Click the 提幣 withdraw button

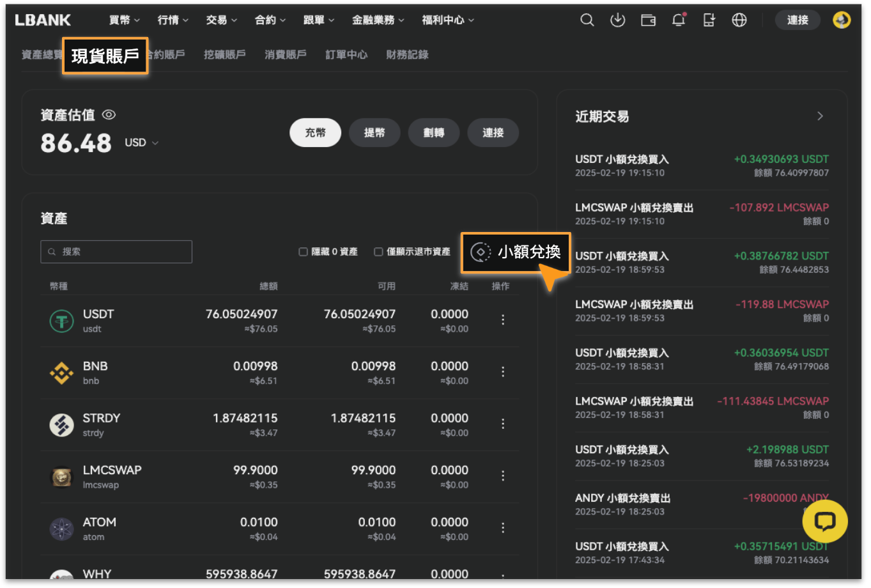click(x=374, y=133)
